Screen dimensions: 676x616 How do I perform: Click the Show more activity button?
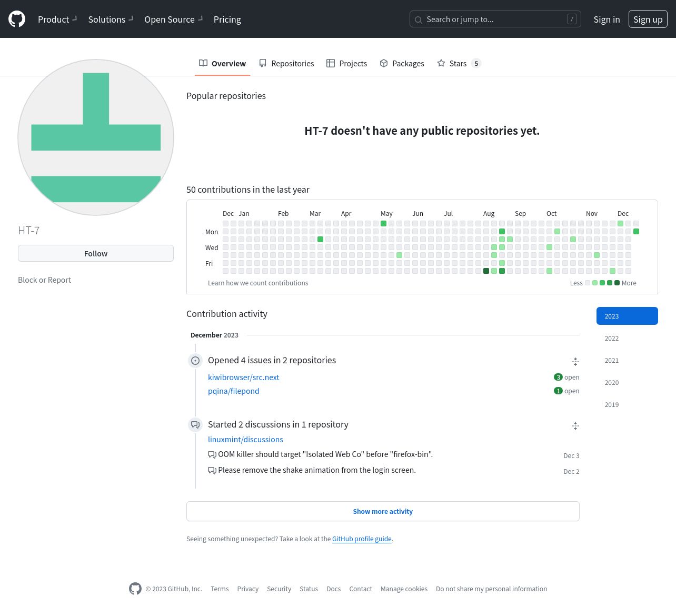pyautogui.click(x=383, y=511)
